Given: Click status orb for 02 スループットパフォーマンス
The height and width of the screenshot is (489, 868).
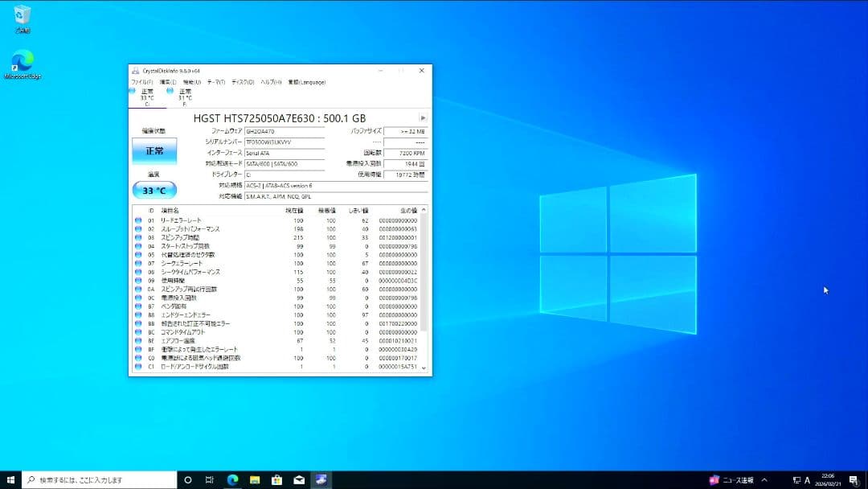Looking at the screenshot, I should coord(138,228).
